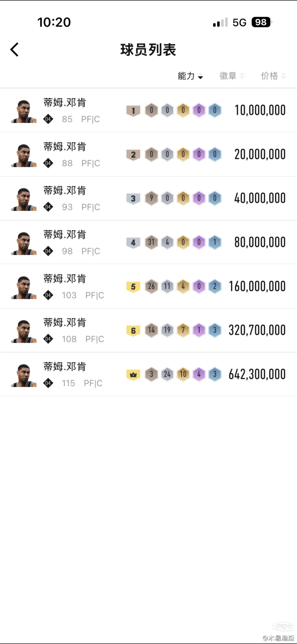
Task: Open 蒂姆.邓肯 rated 108 entry
Action: 65,323
